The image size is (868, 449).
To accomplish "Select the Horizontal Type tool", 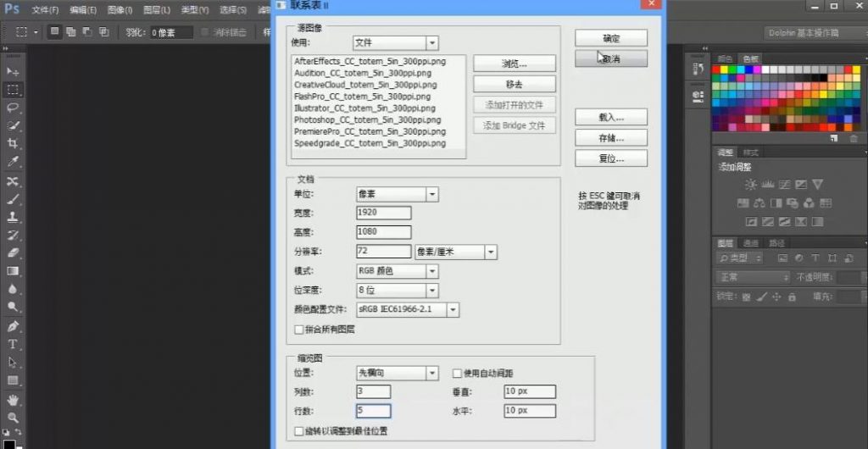I will (13, 345).
